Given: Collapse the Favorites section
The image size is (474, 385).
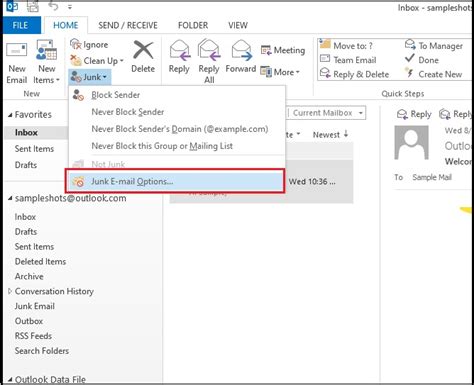Looking at the screenshot, I should click(10, 115).
